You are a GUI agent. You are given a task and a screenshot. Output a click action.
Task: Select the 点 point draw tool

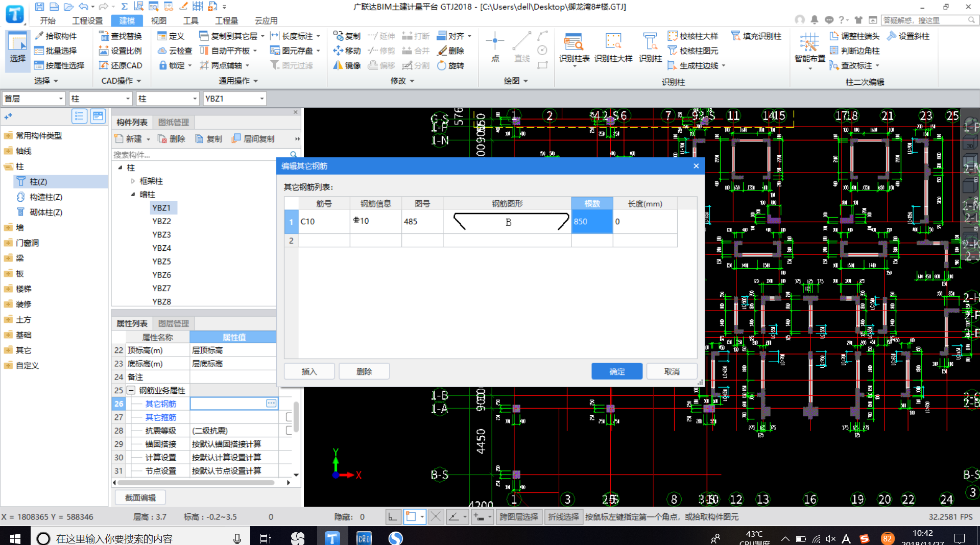495,47
